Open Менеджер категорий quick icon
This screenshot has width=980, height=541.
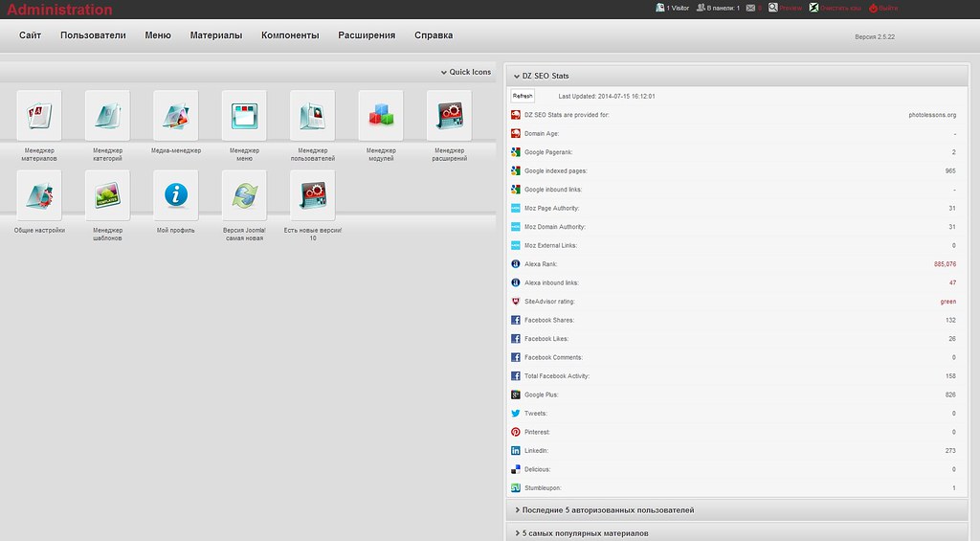coord(107,116)
